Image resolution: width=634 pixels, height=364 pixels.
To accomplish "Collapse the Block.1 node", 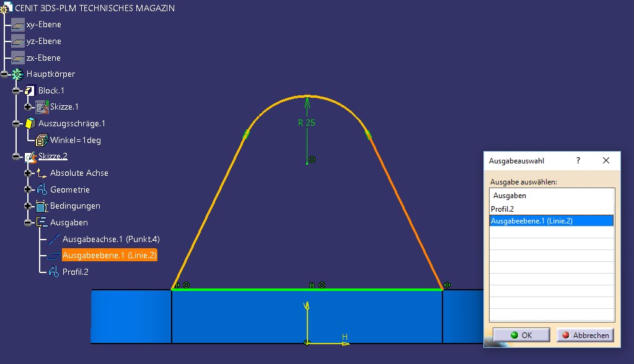I will pos(15,91).
